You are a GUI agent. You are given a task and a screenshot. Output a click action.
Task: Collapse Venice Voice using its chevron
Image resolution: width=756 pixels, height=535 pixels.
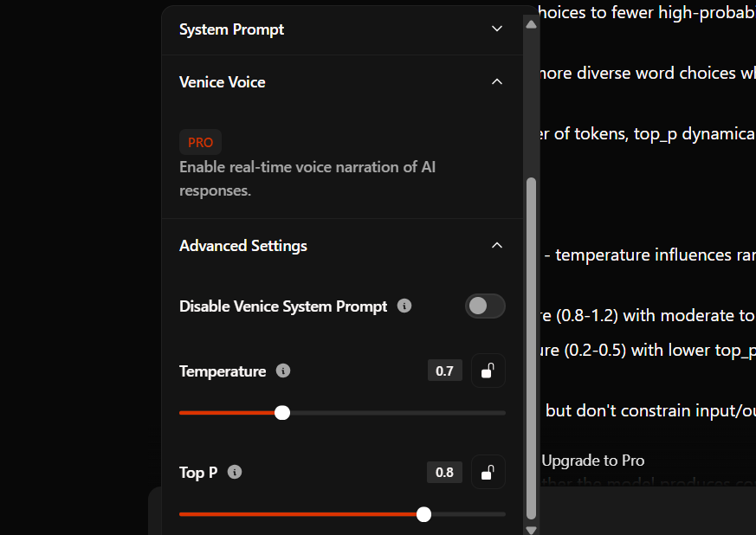pos(497,82)
